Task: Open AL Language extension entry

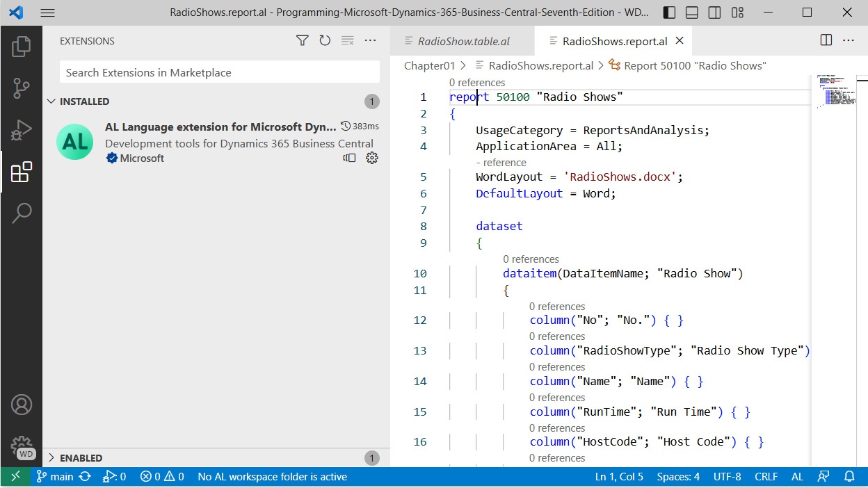Action: (x=216, y=143)
